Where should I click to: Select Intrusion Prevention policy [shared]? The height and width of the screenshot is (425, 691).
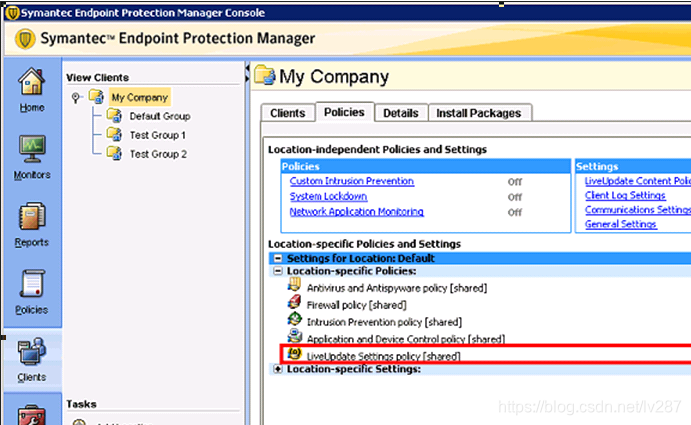point(384,322)
